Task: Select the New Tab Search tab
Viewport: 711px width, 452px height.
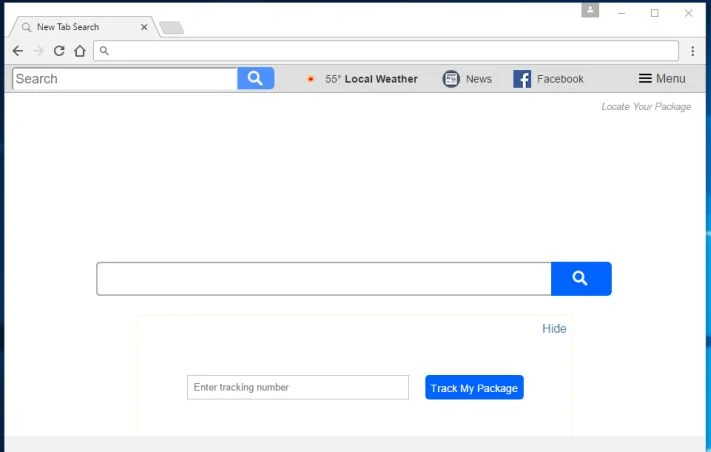Action: [84, 27]
